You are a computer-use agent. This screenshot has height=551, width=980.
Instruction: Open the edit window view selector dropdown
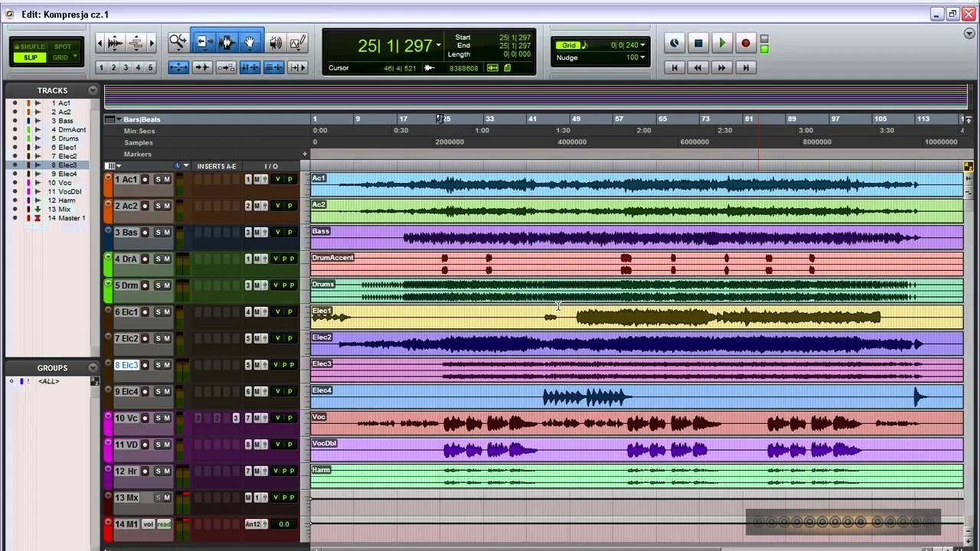tap(113, 166)
